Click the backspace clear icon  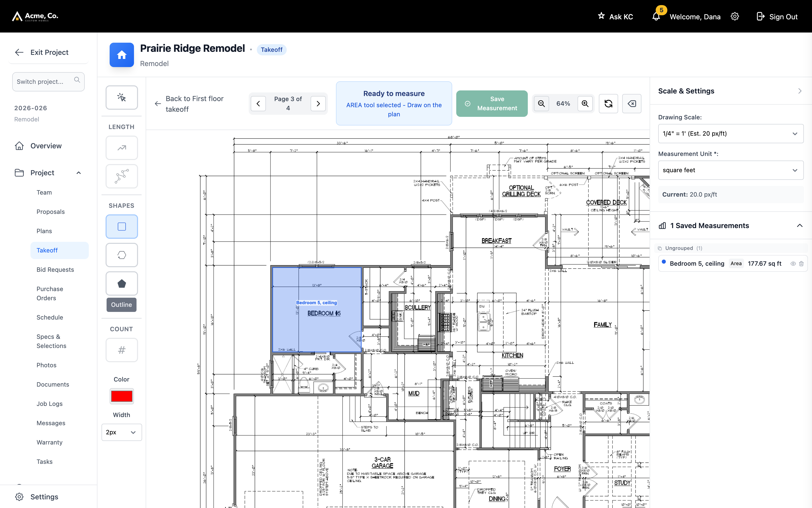[x=632, y=103]
